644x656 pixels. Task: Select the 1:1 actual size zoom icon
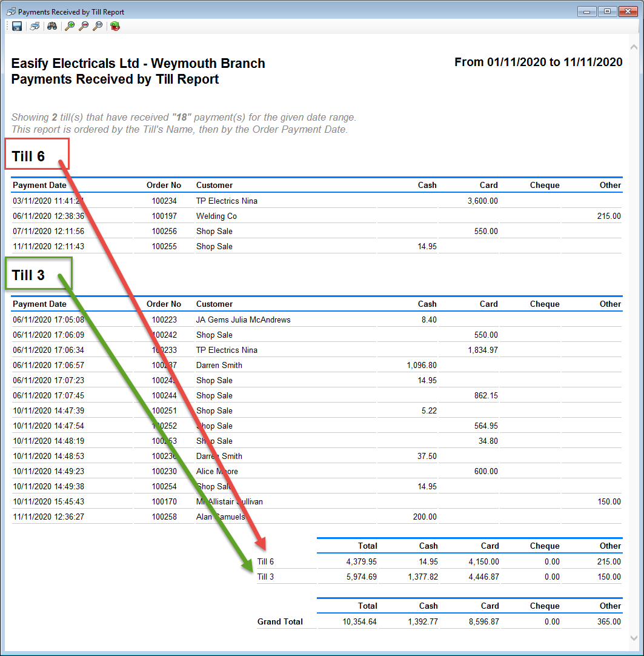pos(98,26)
